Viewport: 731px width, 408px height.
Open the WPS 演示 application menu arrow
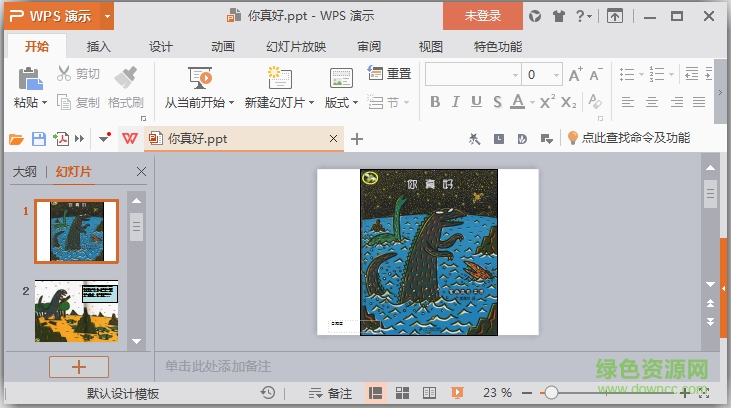click(107, 16)
